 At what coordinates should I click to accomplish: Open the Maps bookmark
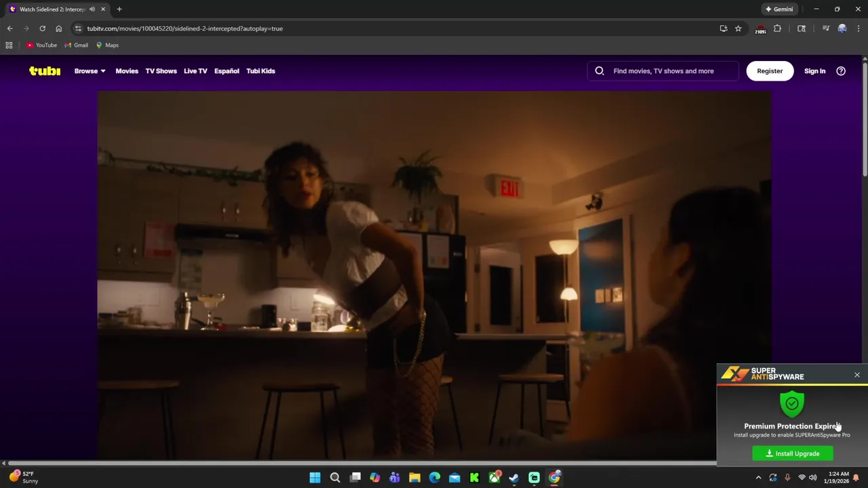click(107, 45)
